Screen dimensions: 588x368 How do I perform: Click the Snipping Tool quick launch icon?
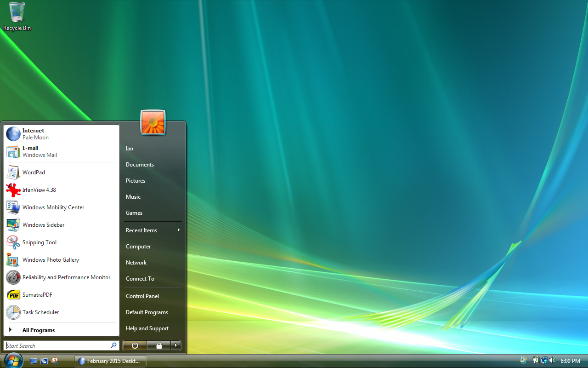pyautogui.click(x=55, y=361)
